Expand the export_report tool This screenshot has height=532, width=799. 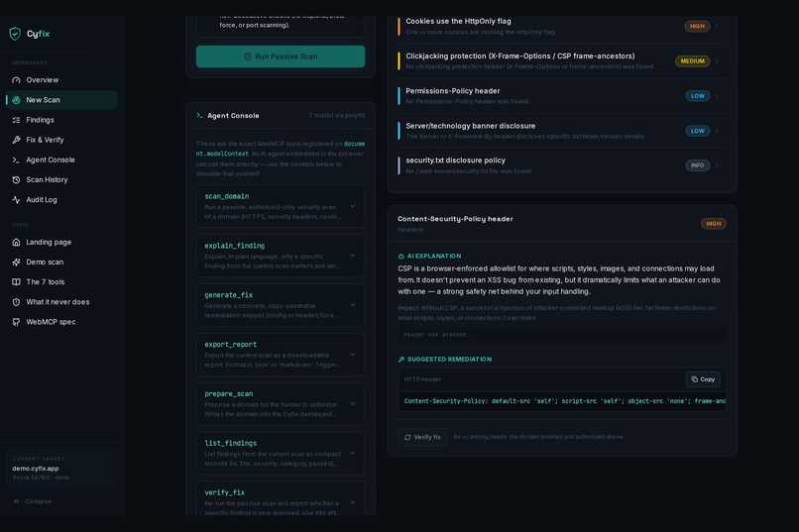pyautogui.click(x=281, y=355)
